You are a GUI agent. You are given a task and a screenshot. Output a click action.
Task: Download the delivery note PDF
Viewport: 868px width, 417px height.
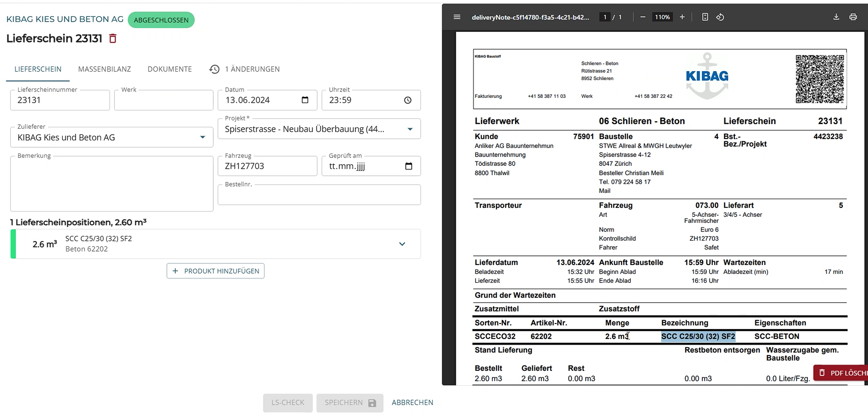[836, 17]
